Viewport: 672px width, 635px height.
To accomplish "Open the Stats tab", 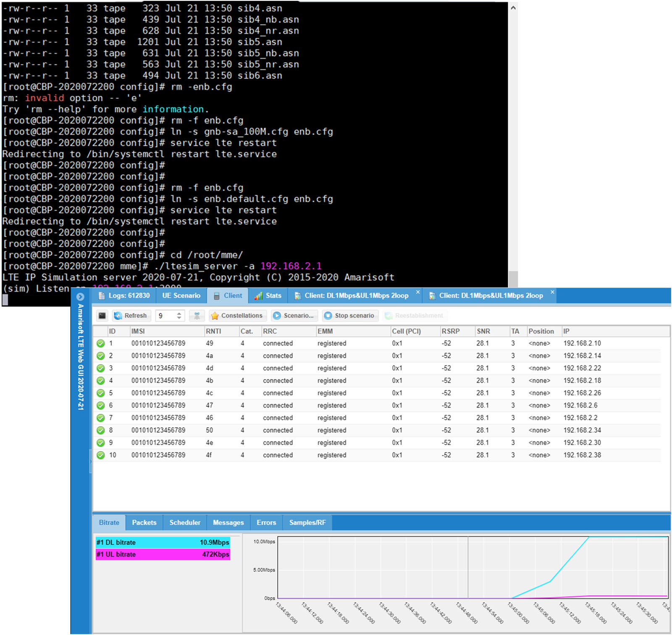I will point(268,295).
